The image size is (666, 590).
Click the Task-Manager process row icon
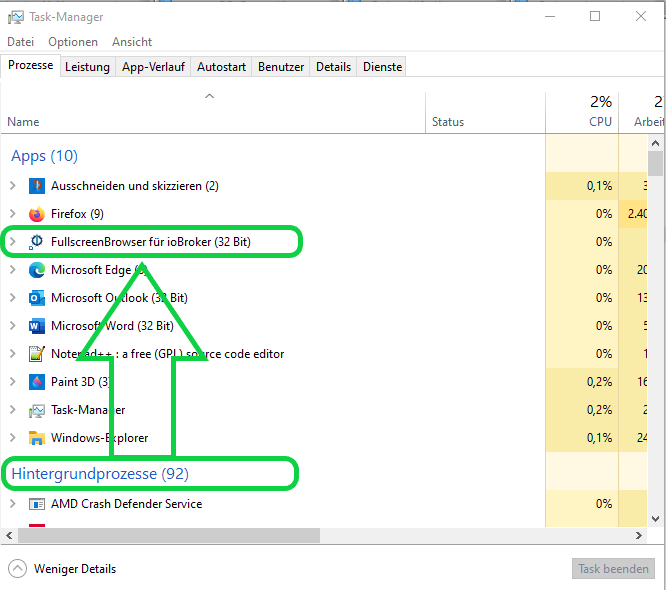click(x=37, y=410)
